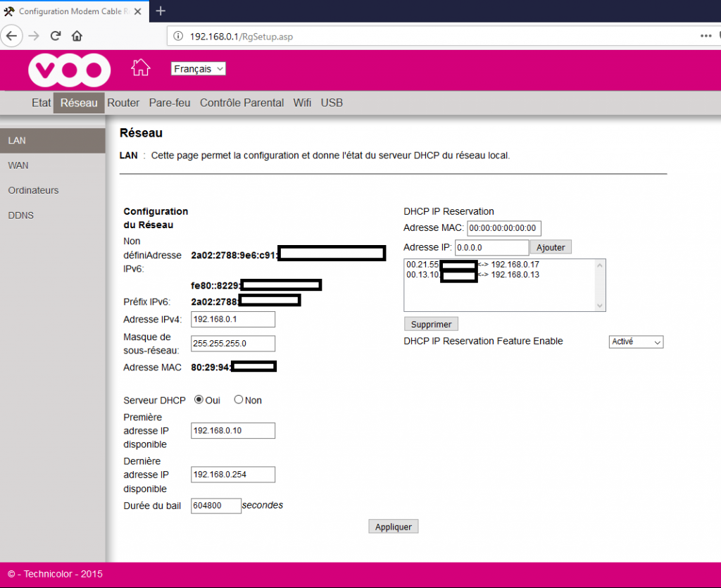This screenshot has width=721, height=588.
Task: Open a new browser tab with the plus icon
Action: (161, 11)
